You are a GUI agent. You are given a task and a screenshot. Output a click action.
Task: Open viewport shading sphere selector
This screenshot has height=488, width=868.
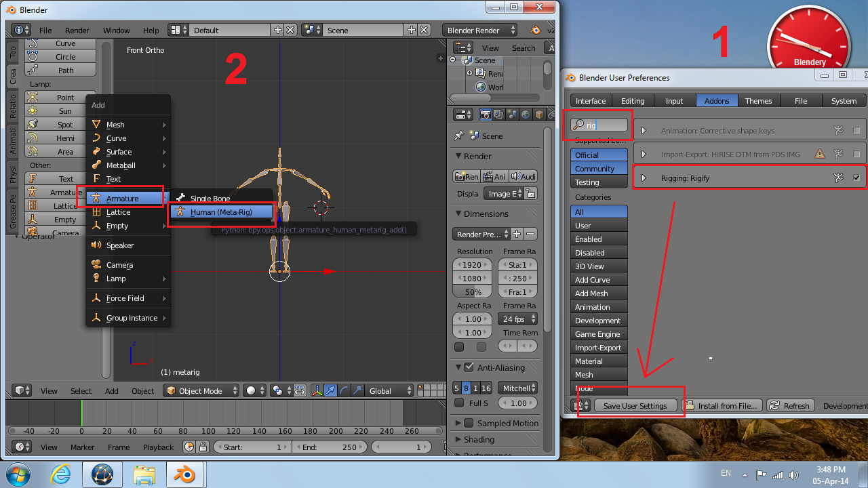(x=254, y=390)
